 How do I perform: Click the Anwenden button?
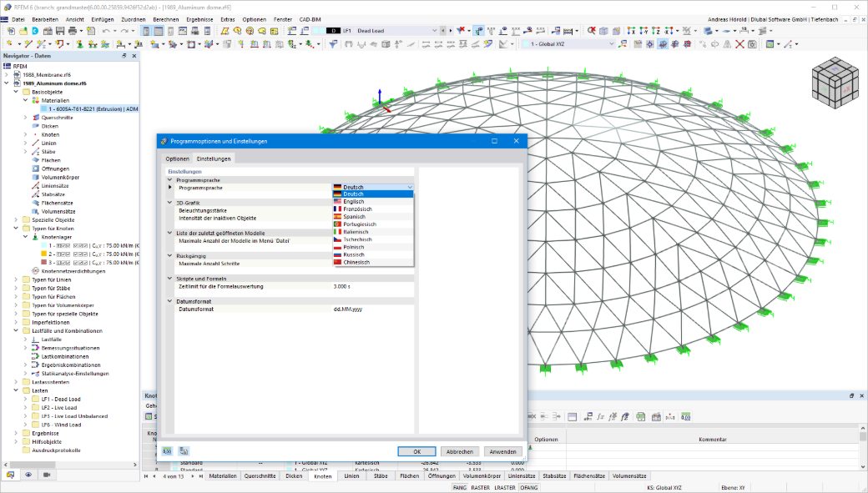coord(502,451)
